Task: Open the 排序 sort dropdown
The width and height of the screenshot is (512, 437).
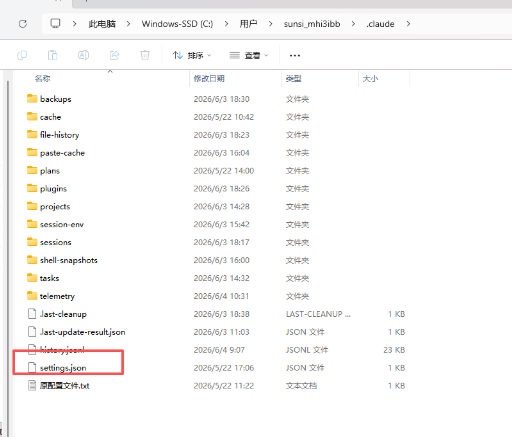Action: [x=192, y=55]
